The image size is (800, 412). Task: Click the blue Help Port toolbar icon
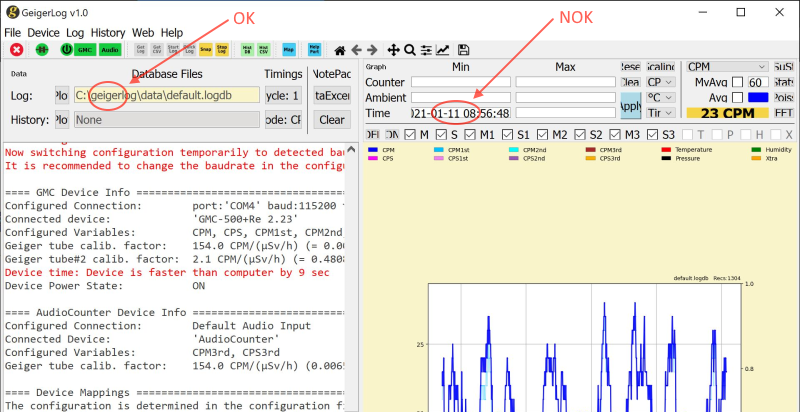point(314,49)
